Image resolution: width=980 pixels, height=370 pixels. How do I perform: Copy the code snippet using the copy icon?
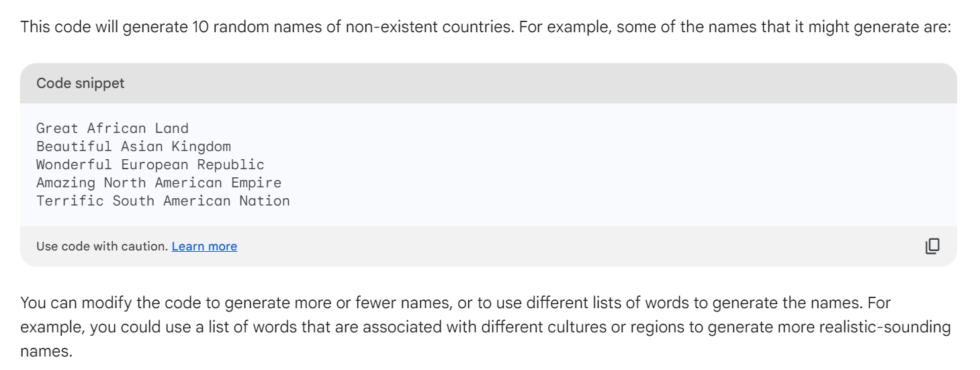(x=932, y=246)
